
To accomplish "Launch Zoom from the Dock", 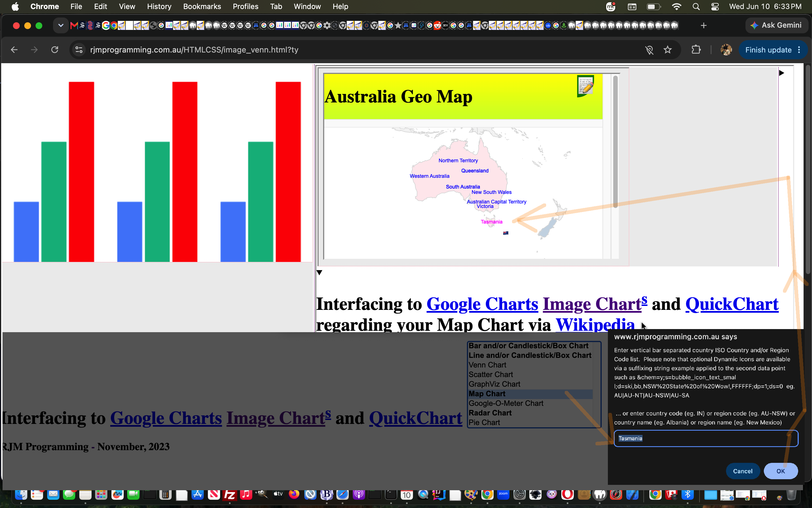I will point(503,494).
